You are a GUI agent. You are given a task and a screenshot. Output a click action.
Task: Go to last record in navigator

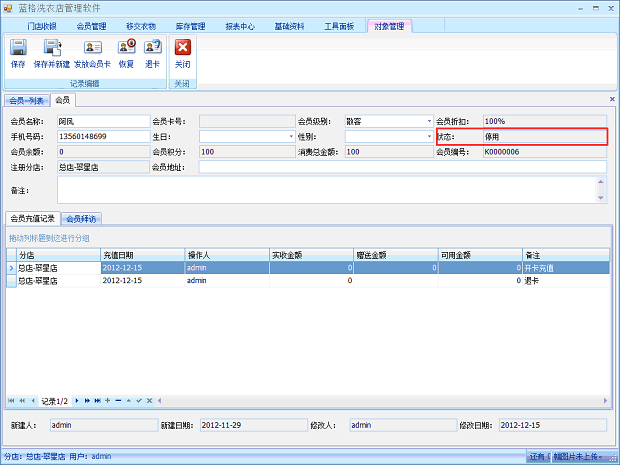click(97, 401)
